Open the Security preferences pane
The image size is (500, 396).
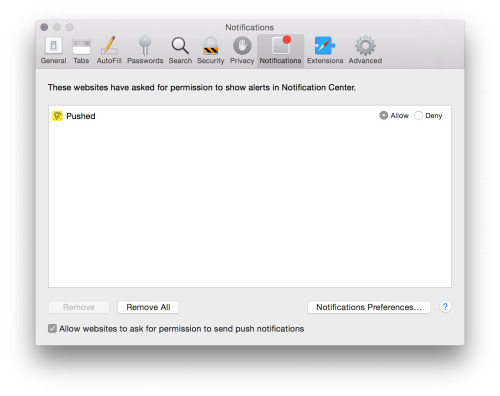pyautogui.click(x=211, y=50)
